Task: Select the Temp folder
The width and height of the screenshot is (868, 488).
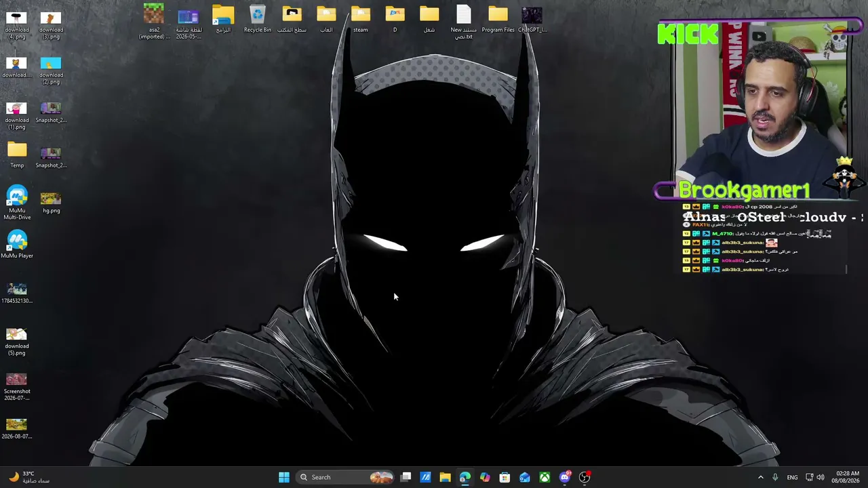Action: pyautogui.click(x=16, y=155)
